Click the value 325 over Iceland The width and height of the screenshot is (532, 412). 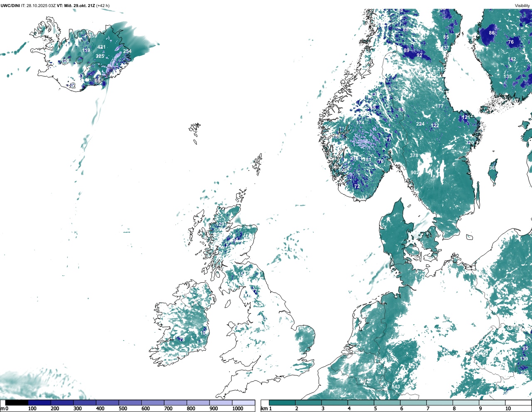coord(100,56)
